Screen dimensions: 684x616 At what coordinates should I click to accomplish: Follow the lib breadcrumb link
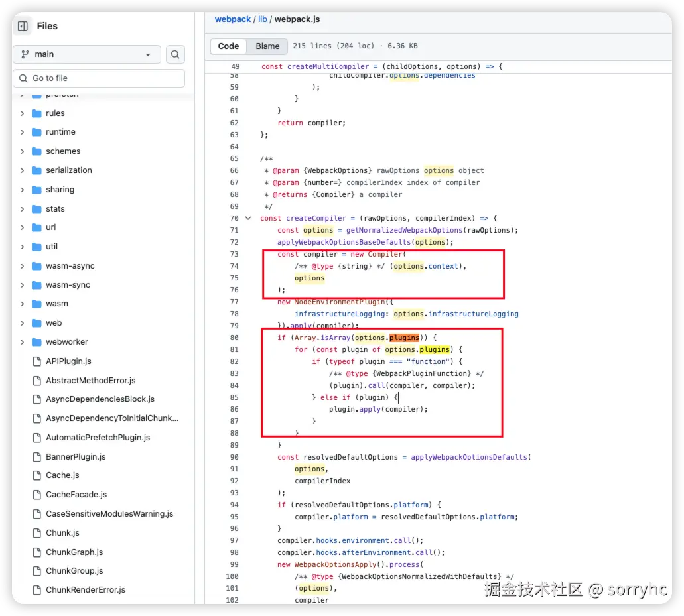pos(262,19)
